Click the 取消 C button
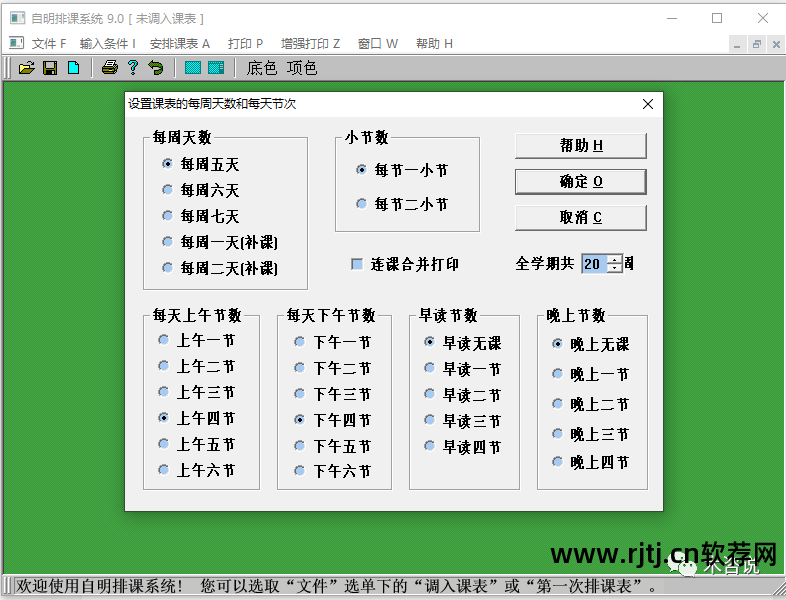Screen dimensions: 786x600 click(x=580, y=218)
